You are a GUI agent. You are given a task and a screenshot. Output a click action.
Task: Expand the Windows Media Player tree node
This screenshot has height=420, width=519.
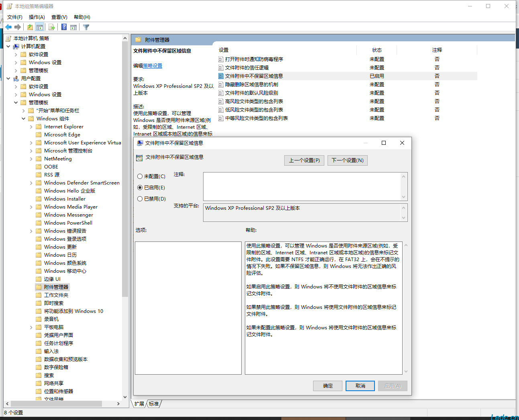[31, 207]
